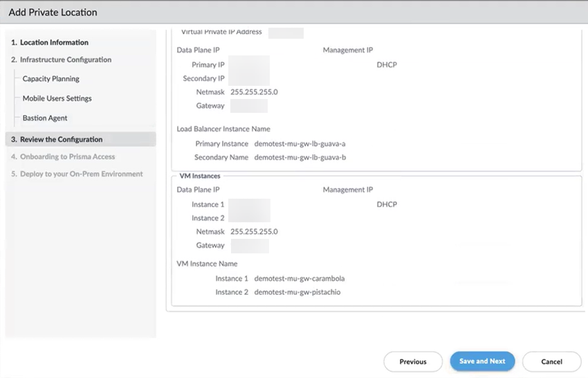Click the Virtual Private IP Address value box
The height and width of the screenshot is (378, 588).
click(286, 33)
